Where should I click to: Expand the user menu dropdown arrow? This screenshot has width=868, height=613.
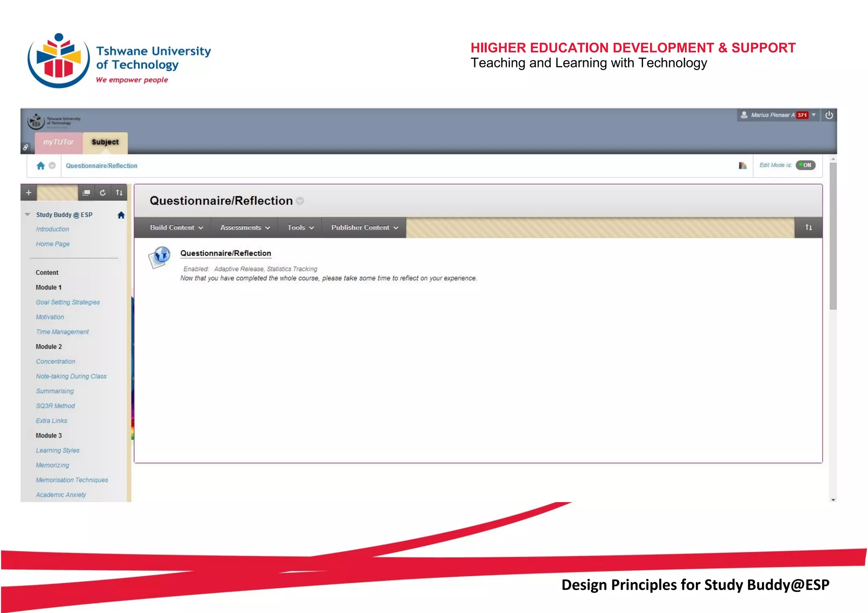pos(814,115)
